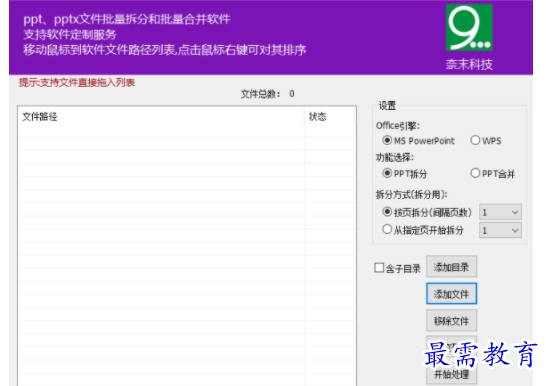Click the 拆分方式(拆分用) label
The width and height of the screenshot is (546, 386).
pyautogui.click(x=412, y=194)
